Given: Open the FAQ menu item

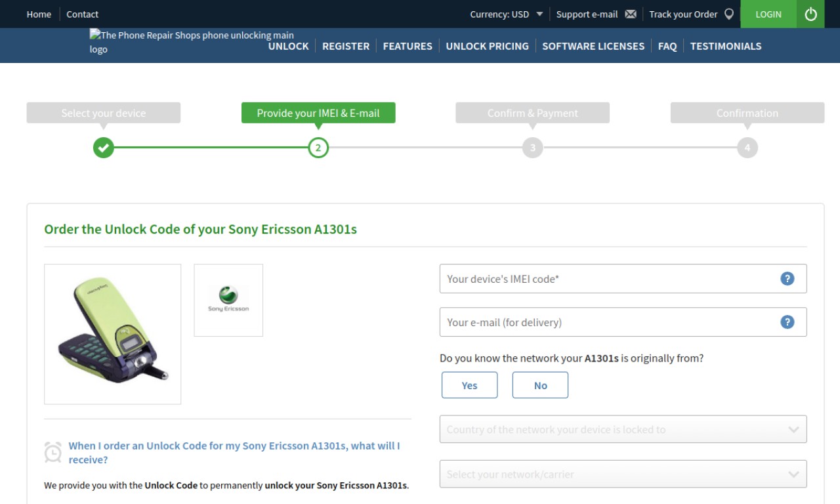Looking at the screenshot, I should tap(667, 46).
